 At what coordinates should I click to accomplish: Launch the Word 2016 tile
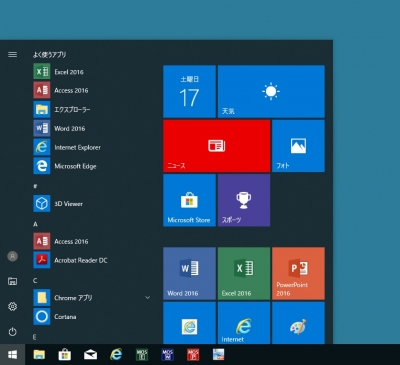pyautogui.click(x=189, y=273)
